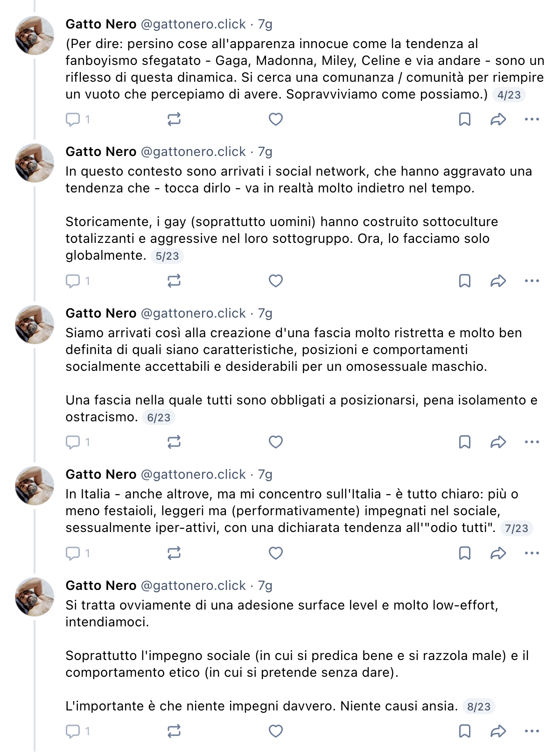560x752 pixels.
Task: Repost the post numbered 6/23
Action: pos(174,442)
